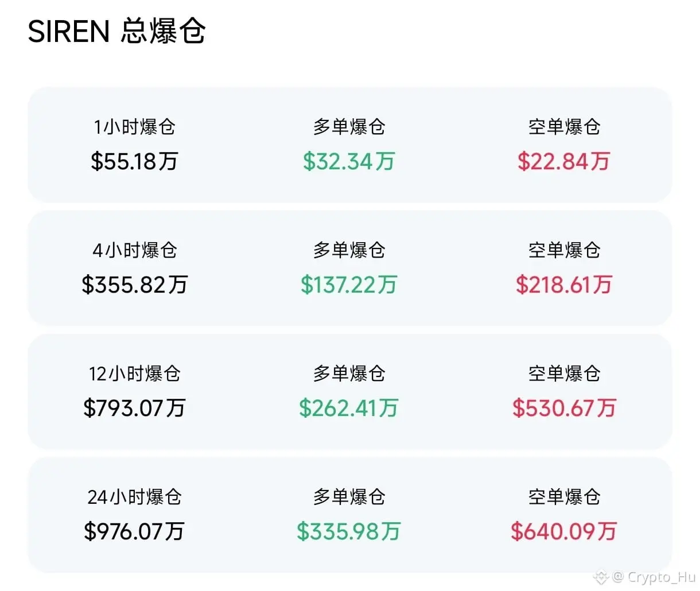Click the red $530.67万 value
This screenshot has height=591, width=700.
563,408
